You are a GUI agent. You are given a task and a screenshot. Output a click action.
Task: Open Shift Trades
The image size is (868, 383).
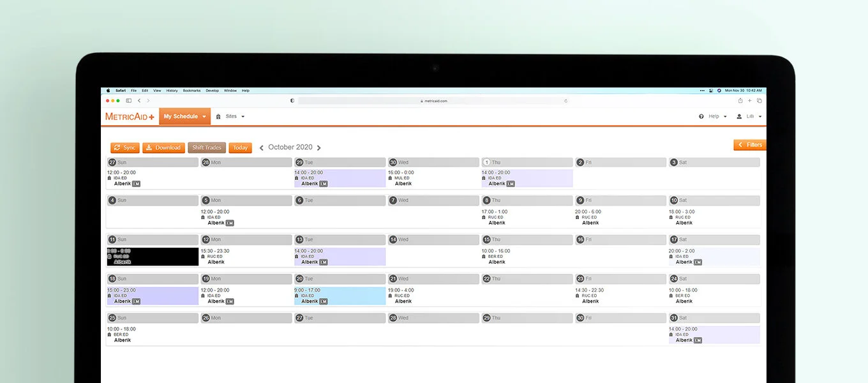(x=207, y=147)
